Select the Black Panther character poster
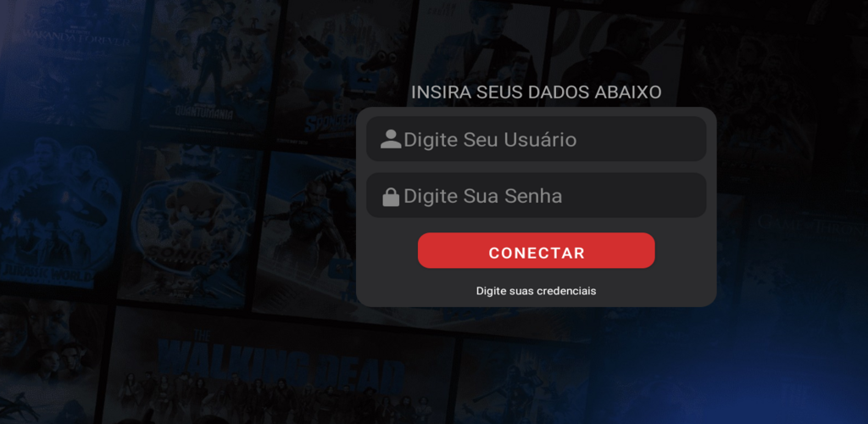The width and height of the screenshot is (868, 424). (x=307, y=232)
